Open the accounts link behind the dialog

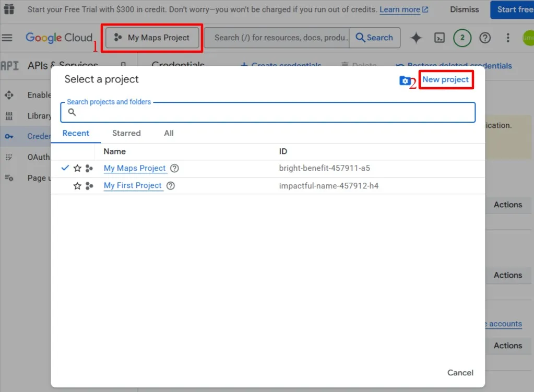coord(503,324)
